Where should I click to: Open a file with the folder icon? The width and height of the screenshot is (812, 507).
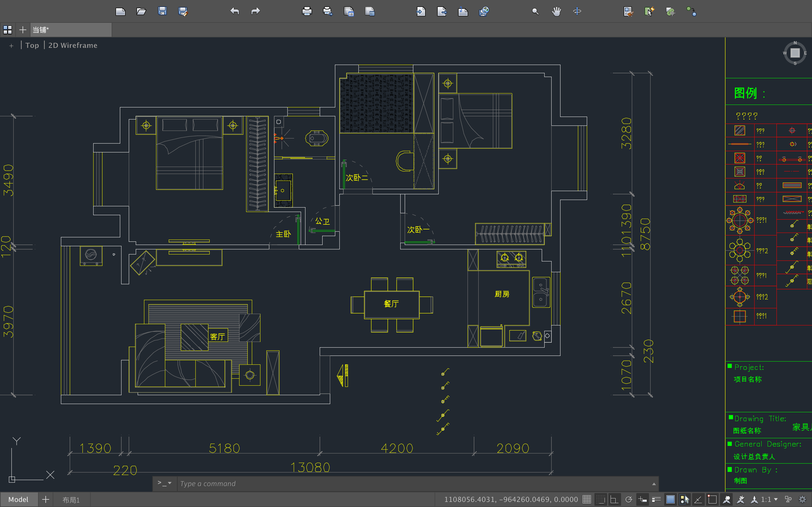click(141, 11)
